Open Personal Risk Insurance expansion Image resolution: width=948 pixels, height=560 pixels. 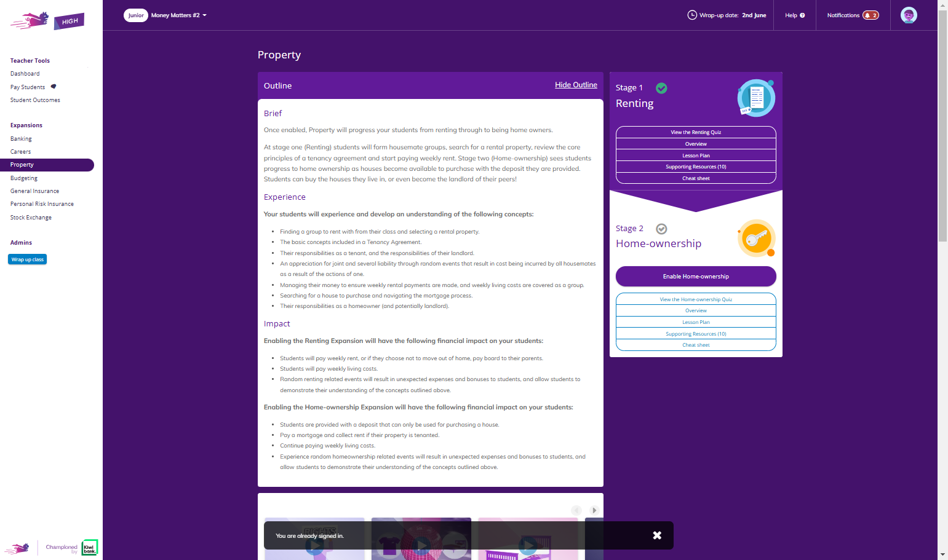[42, 204]
